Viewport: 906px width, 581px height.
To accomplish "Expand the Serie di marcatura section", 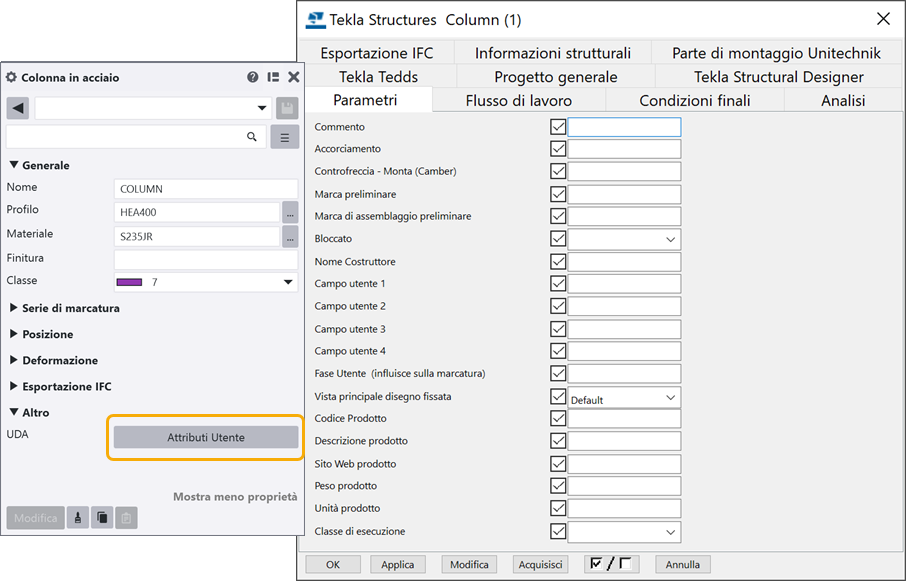I will click(x=14, y=308).
